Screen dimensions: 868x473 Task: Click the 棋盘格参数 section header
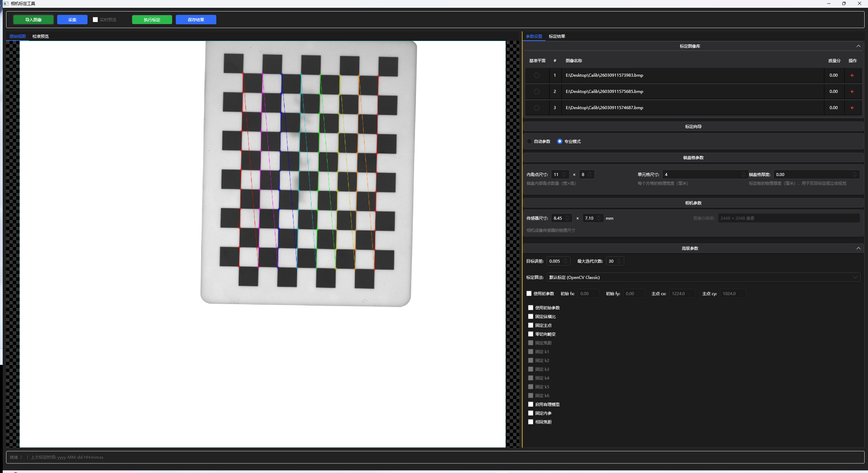[693, 157]
